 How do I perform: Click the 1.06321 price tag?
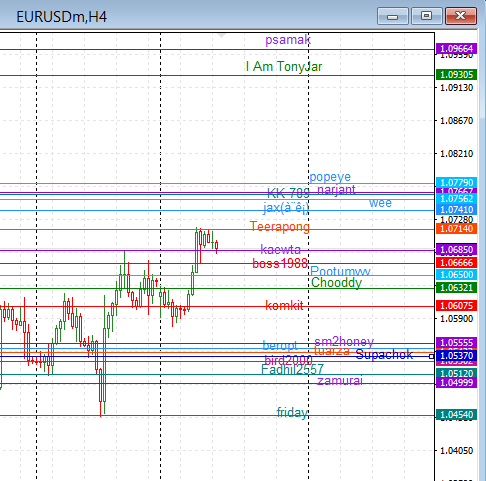[x=456, y=287]
